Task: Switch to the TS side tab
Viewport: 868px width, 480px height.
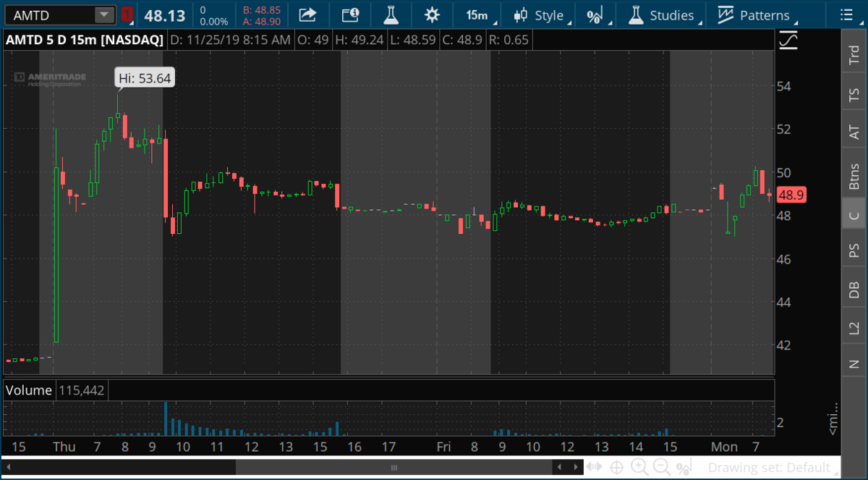Action: click(854, 96)
